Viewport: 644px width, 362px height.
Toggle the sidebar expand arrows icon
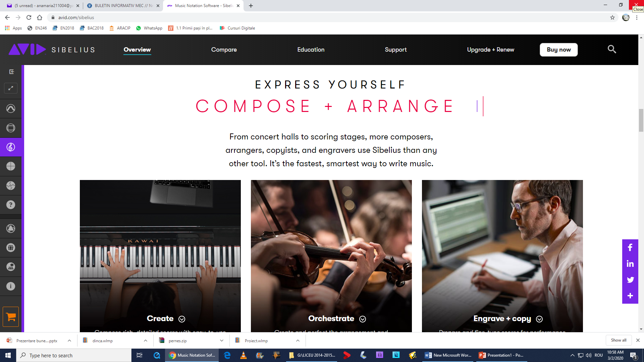[x=11, y=88]
